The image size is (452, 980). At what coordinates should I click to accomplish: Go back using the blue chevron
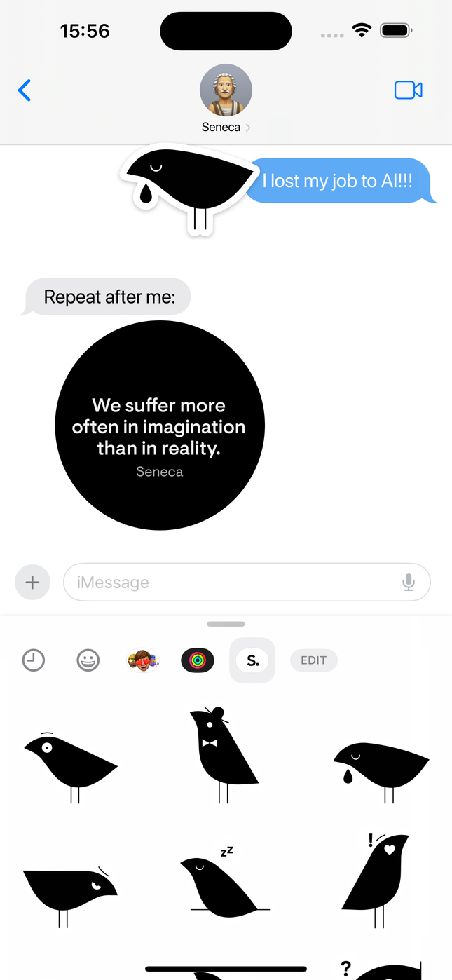[x=25, y=90]
